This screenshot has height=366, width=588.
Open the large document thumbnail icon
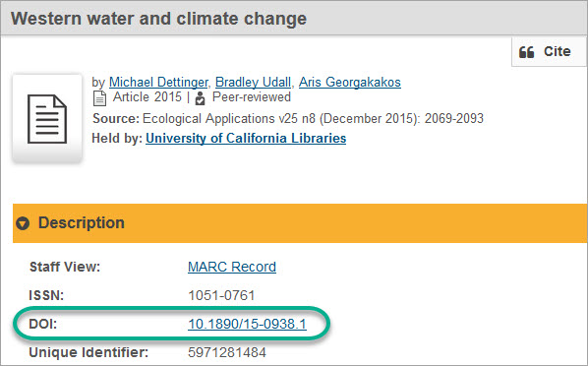pos(47,119)
